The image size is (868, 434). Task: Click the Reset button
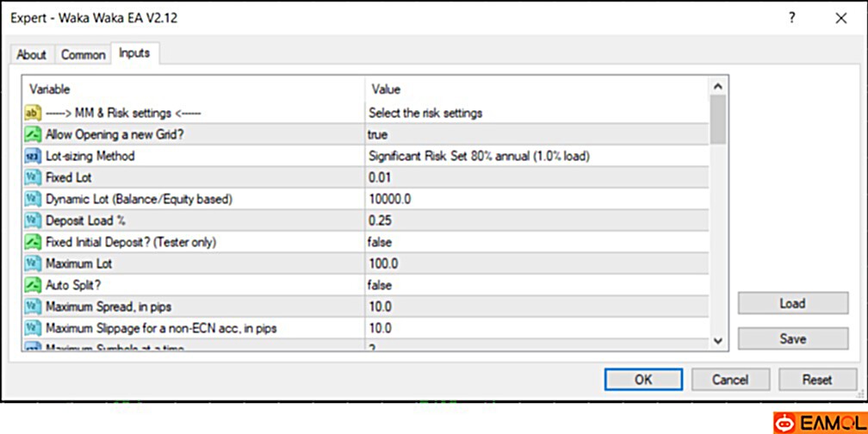[817, 380]
